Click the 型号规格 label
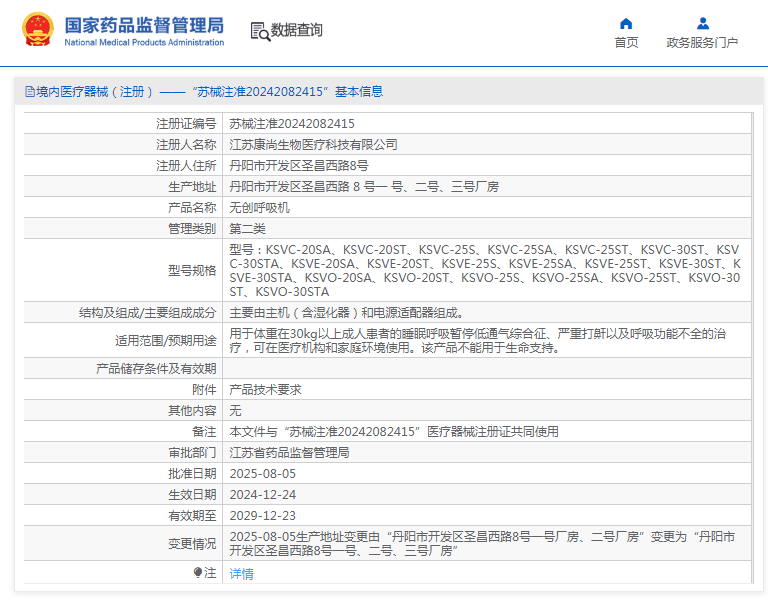 pos(192,271)
